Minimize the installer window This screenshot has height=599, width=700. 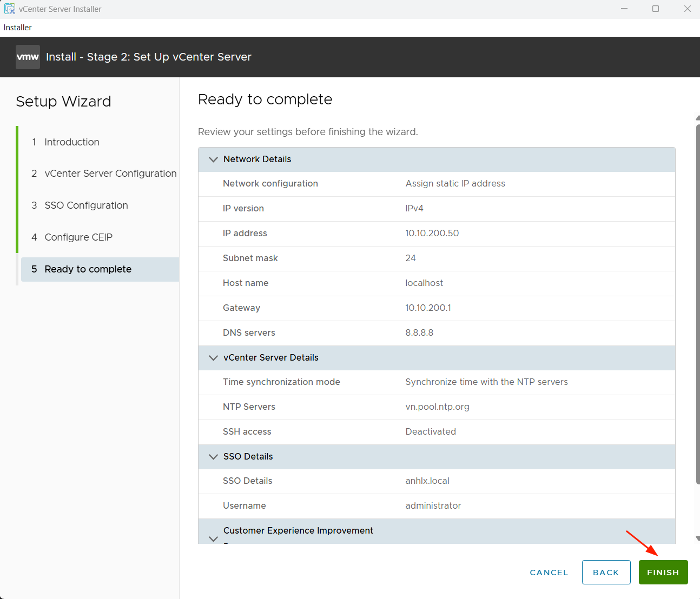click(x=624, y=9)
